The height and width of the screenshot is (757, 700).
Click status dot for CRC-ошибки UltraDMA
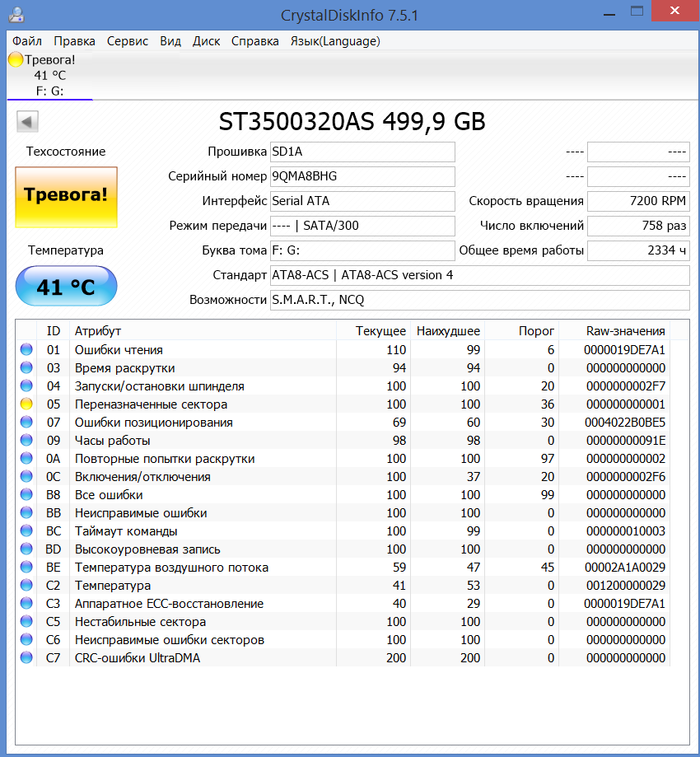(26, 657)
